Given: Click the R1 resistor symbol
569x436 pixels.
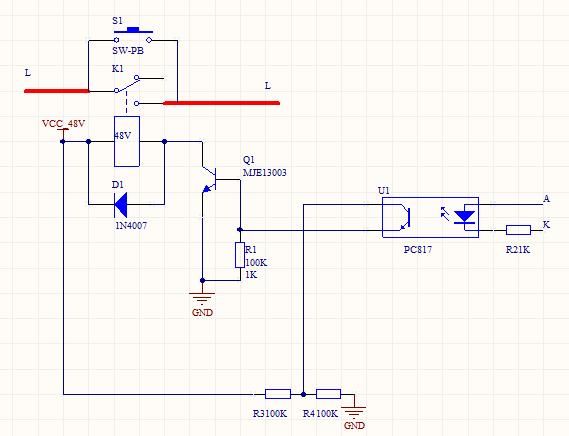Looking at the screenshot, I should click(x=240, y=255).
